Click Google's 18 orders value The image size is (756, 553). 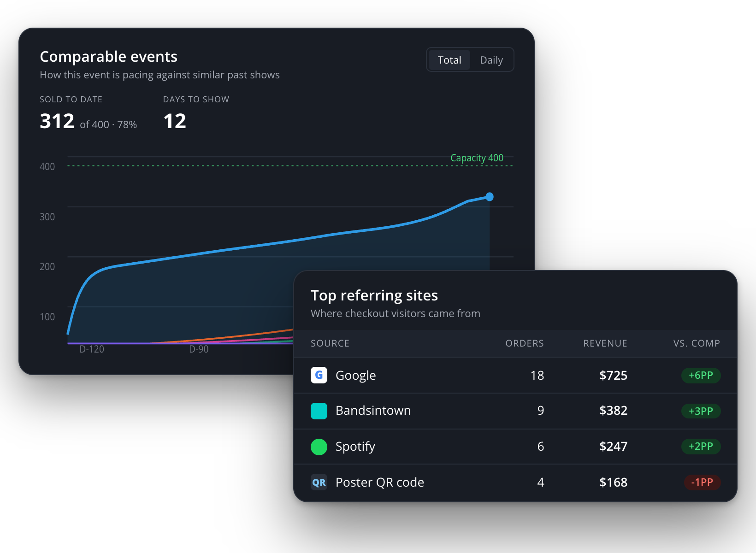point(537,376)
